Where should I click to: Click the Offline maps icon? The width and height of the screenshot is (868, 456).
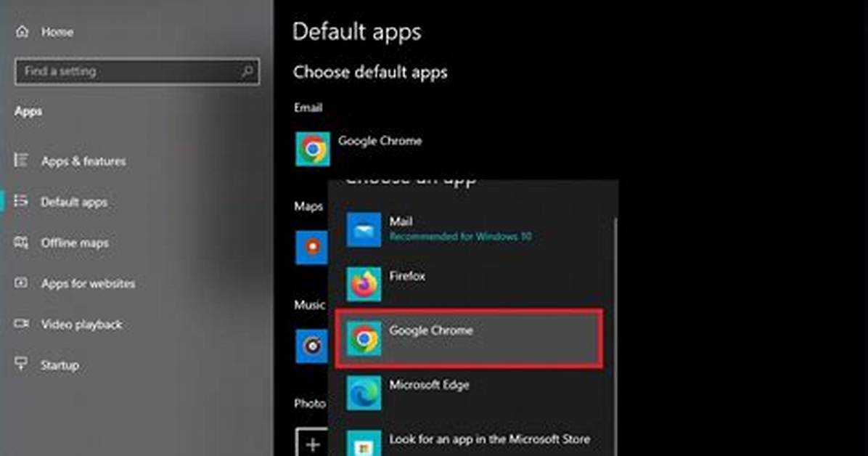point(21,242)
